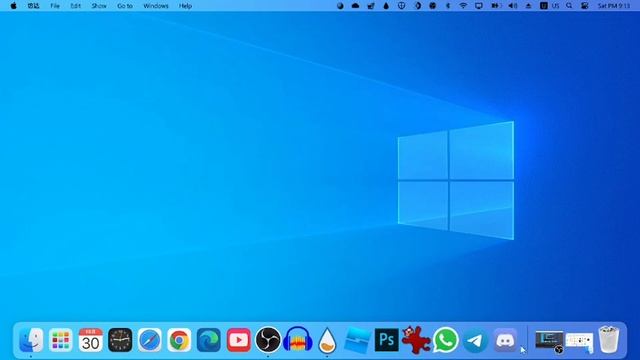Open Spotlight search magnifier icon
Screen dimensions: 640x360
point(569,6)
